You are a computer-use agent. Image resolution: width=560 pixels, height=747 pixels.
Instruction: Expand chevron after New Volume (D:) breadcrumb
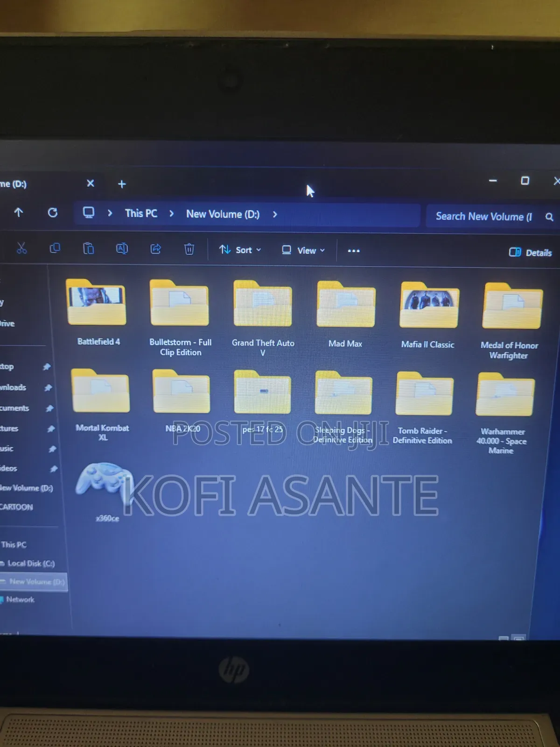click(275, 214)
